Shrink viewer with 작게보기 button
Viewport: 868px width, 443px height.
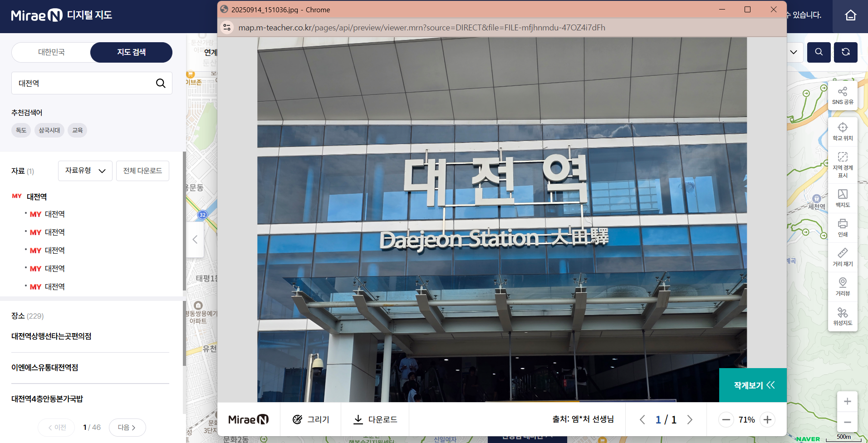point(753,385)
